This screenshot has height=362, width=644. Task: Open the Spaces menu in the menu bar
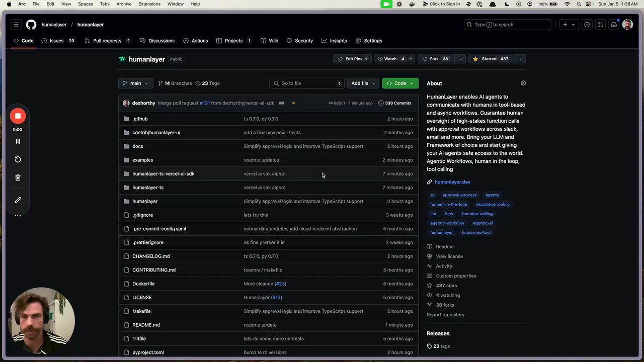click(x=86, y=4)
